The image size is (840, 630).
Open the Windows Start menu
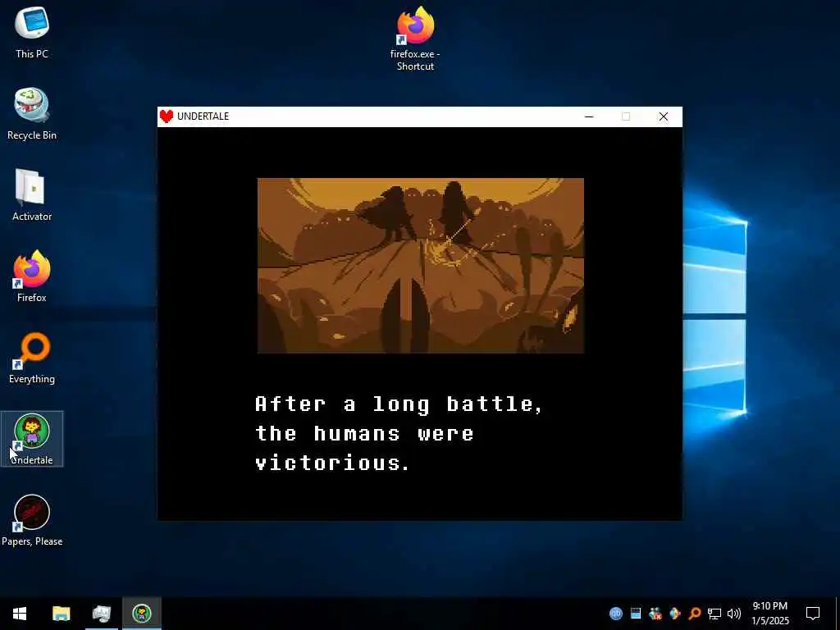point(20,614)
